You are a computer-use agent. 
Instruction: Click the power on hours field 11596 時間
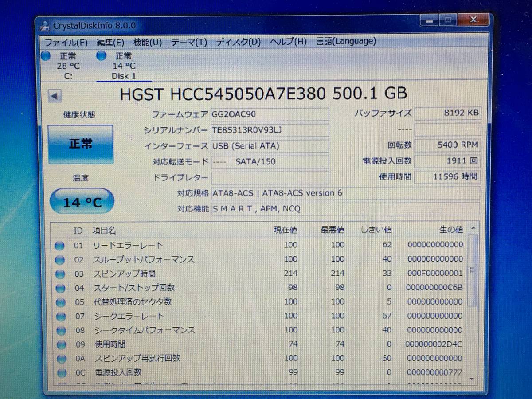click(x=447, y=176)
